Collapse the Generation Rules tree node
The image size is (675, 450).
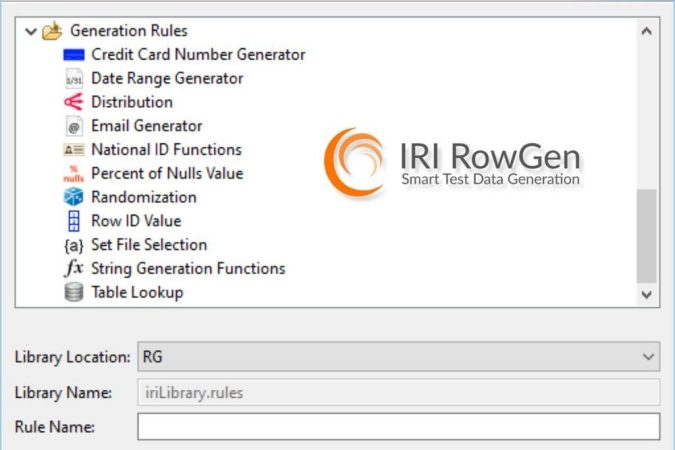(x=31, y=31)
